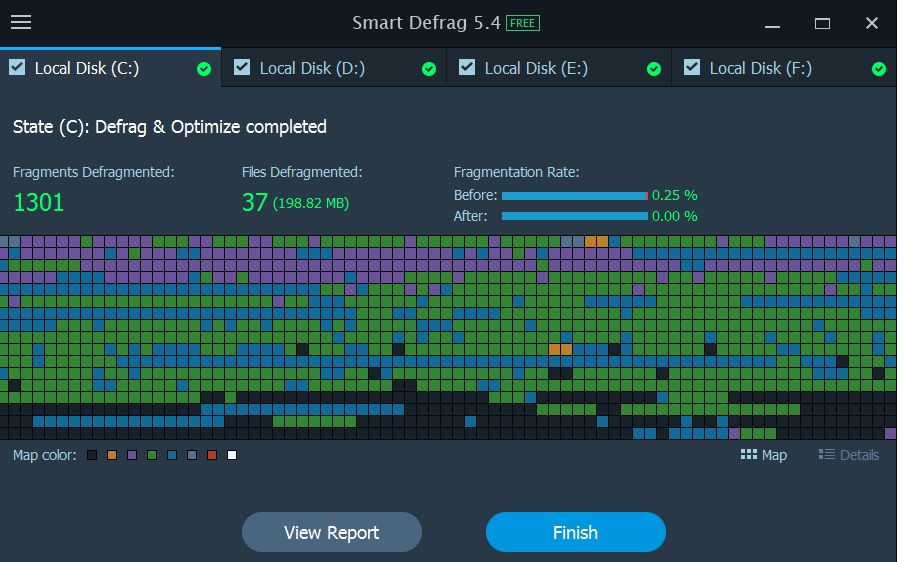Click the green FREE edition badge

[523, 23]
